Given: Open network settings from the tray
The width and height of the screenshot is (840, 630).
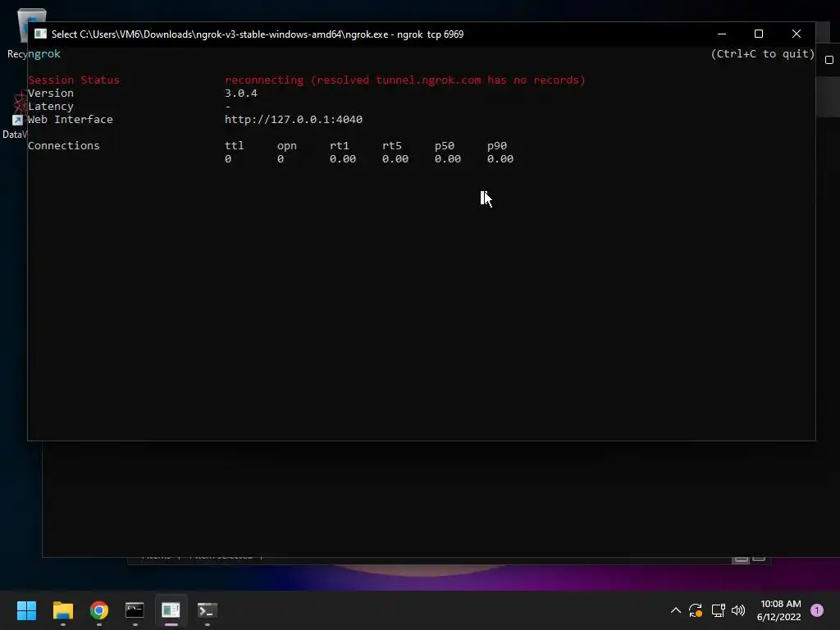Looking at the screenshot, I should 718,610.
